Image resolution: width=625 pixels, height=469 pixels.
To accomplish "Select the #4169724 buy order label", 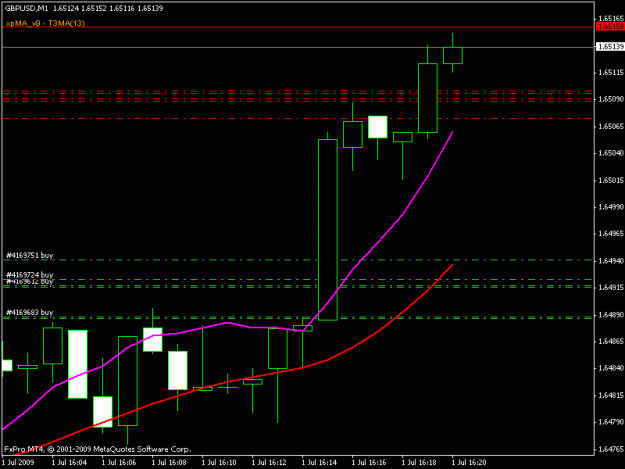I will (29, 275).
